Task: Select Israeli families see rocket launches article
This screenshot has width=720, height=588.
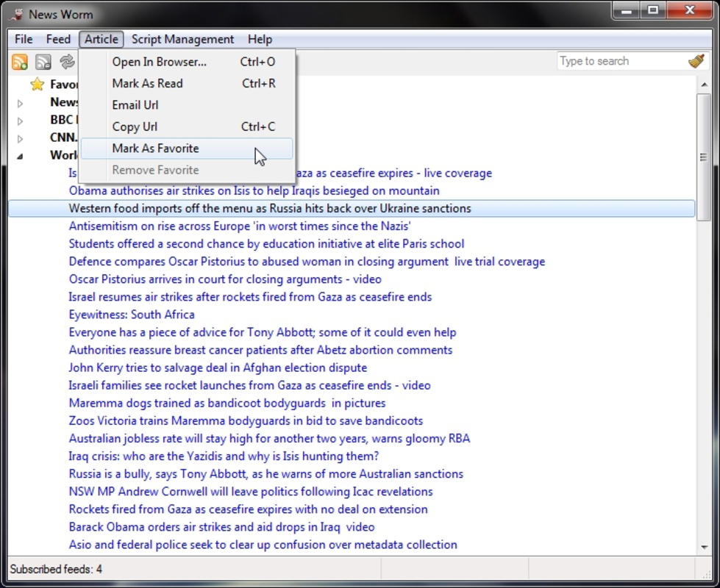Action: coord(250,385)
